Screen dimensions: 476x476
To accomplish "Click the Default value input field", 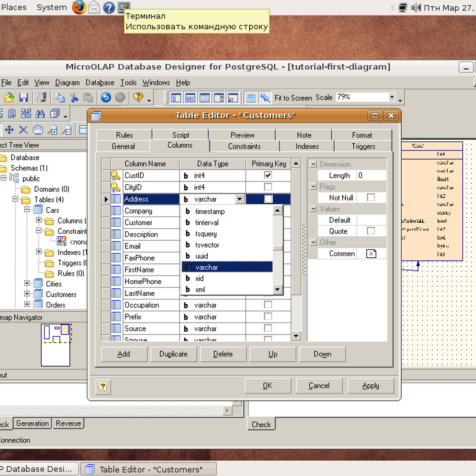I will (x=371, y=220).
